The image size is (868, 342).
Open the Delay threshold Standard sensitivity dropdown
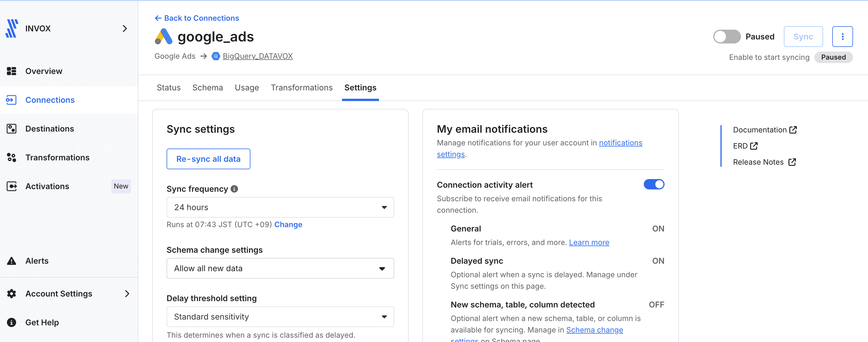(x=280, y=317)
